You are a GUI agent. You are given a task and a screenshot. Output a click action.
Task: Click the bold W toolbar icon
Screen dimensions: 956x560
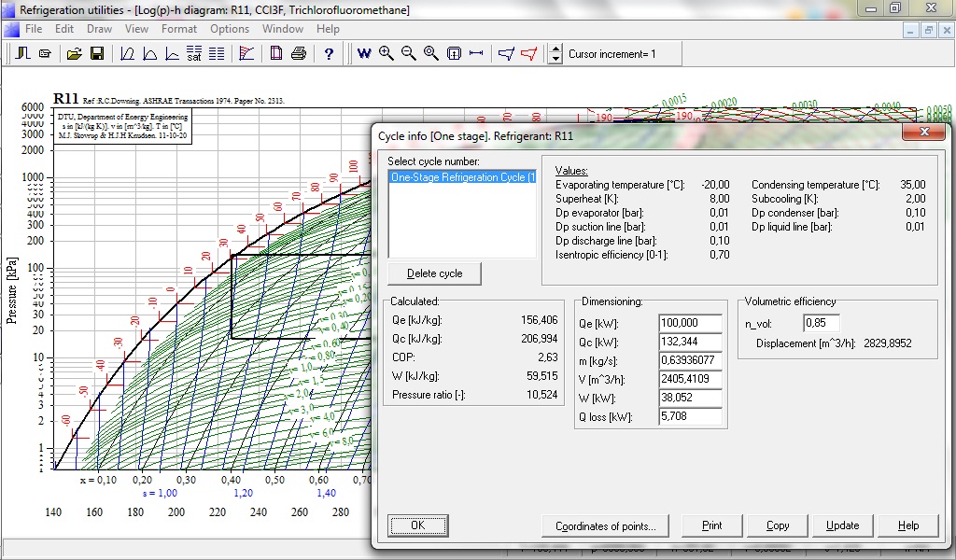coord(364,54)
